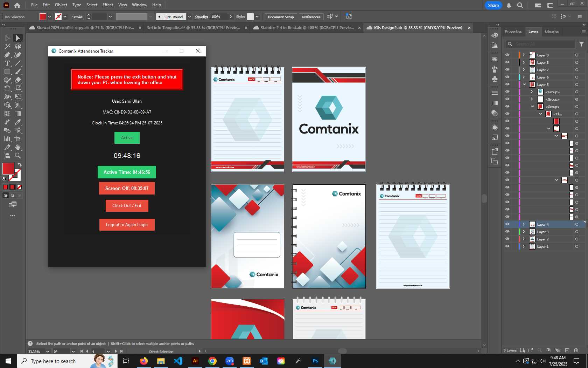The height and width of the screenshot is (368, 588).
Task: Select the Gradient tool
Action: (x=18, y=114)
